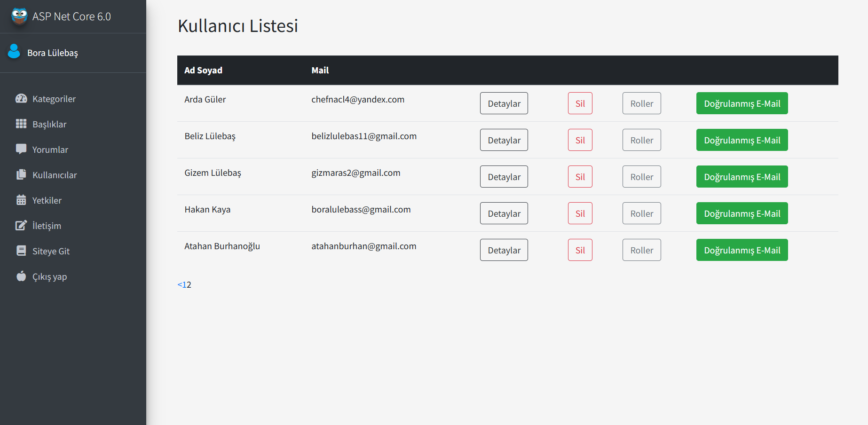
Task: Click the Yorumlar speech bubble icon
Action: click(x=21, y=149)
